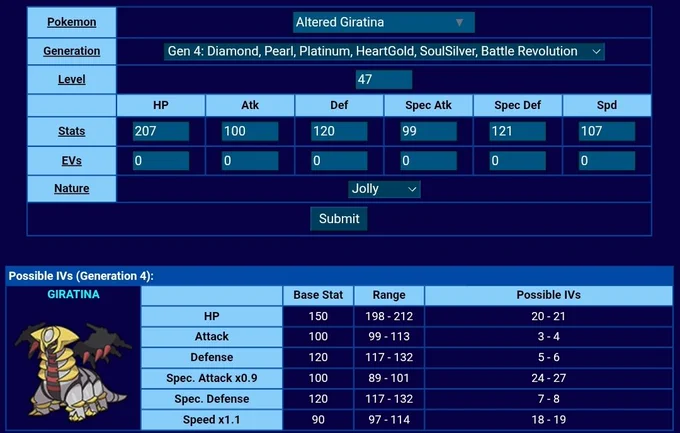680x433 pixels.
Task: Click the Level input field showing 47
Action: pyautogui.click(x=384, y=79)
